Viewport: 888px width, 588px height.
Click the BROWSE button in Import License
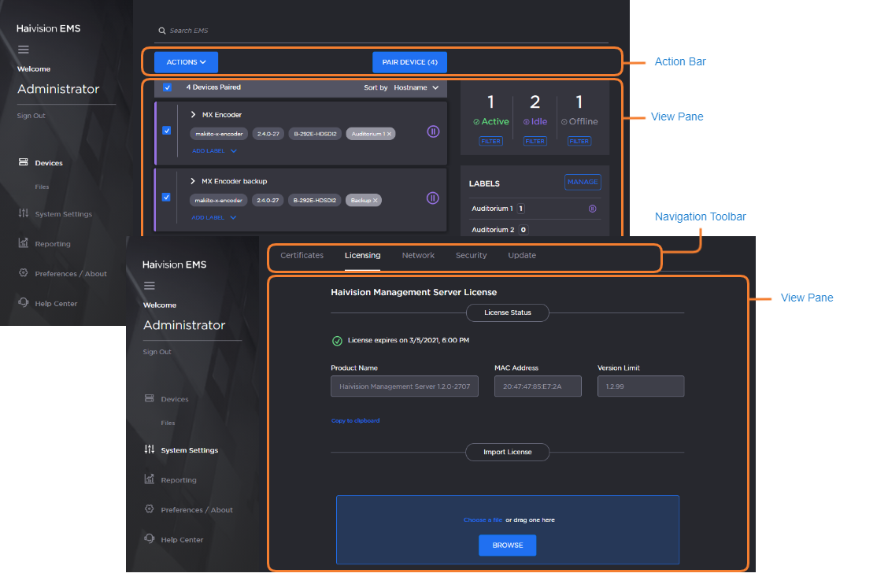pos(507,545)
